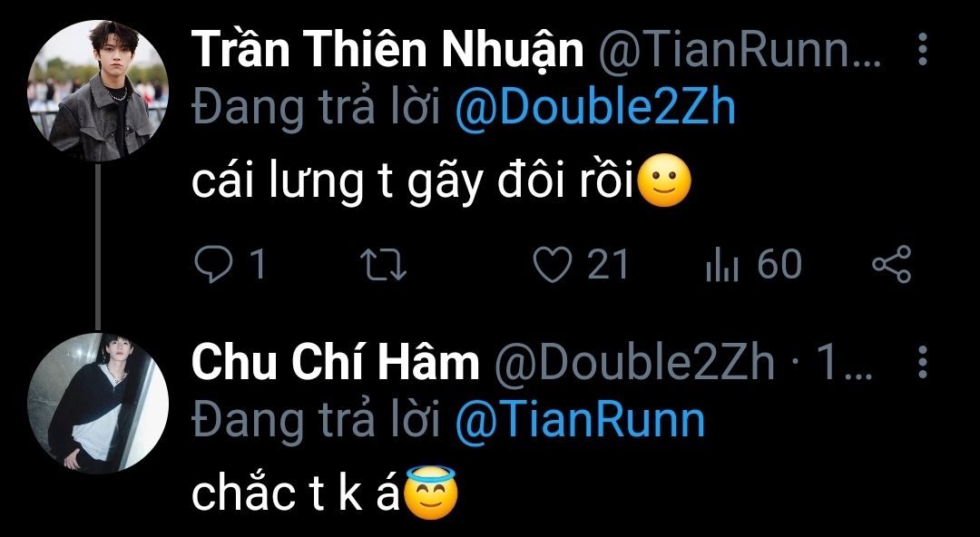Image resolution: width=980 pixels, height=537 pixels.
Task: Retweet Trần Thiên Nhuận's tweet
Action: pyautogui.click(x=384, y=265)
